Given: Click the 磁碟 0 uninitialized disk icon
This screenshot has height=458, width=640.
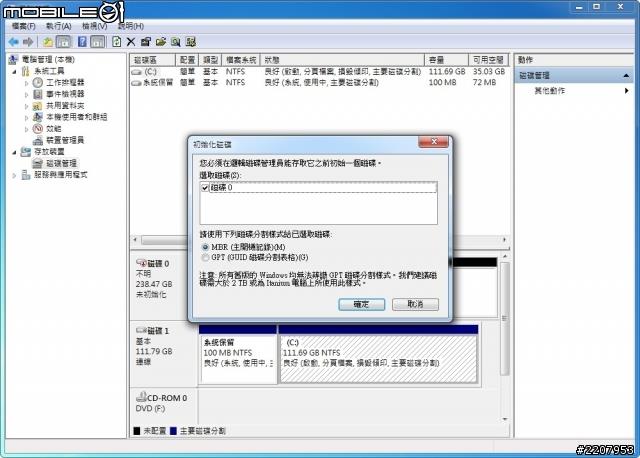Looking at the screenshot, I should (141, 263).
